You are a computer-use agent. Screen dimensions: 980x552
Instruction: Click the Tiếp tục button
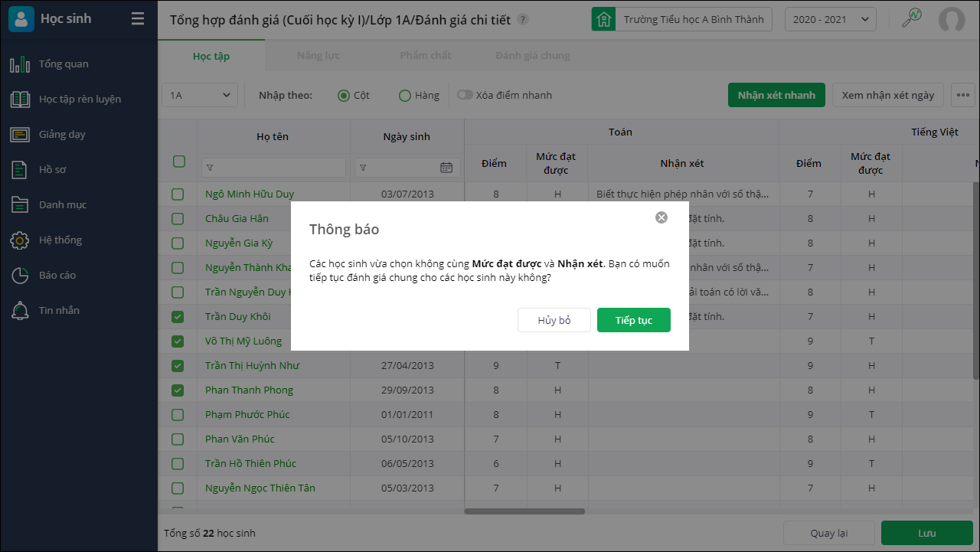click(633, 320)
